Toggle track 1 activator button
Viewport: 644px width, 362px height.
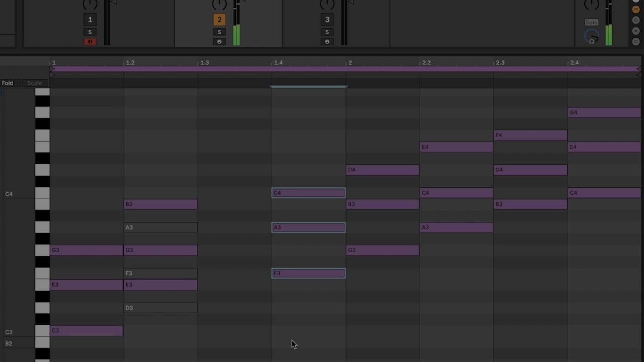[x=90, y=19]
